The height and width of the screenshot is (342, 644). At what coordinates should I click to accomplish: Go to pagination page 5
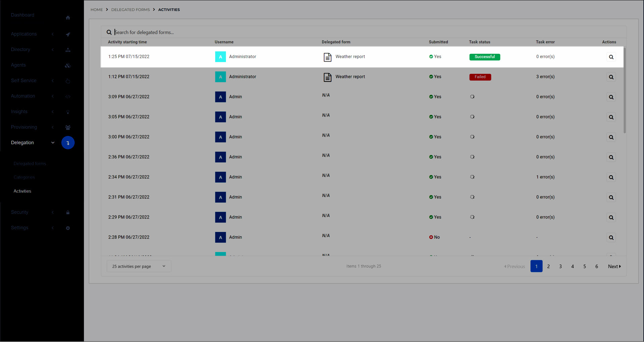(585, 266)
